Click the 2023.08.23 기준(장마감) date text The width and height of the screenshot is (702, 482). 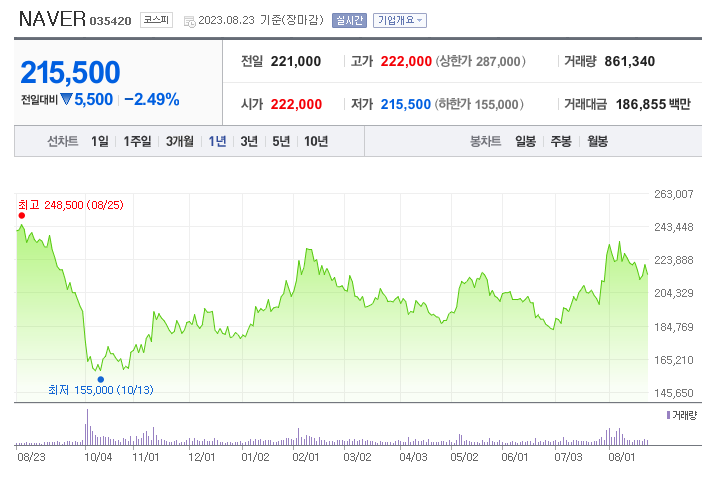(x=261, y=20)
